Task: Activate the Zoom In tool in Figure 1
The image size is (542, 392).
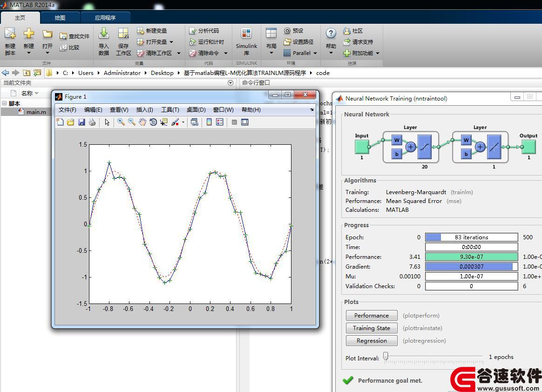Action: coord(121,122)
